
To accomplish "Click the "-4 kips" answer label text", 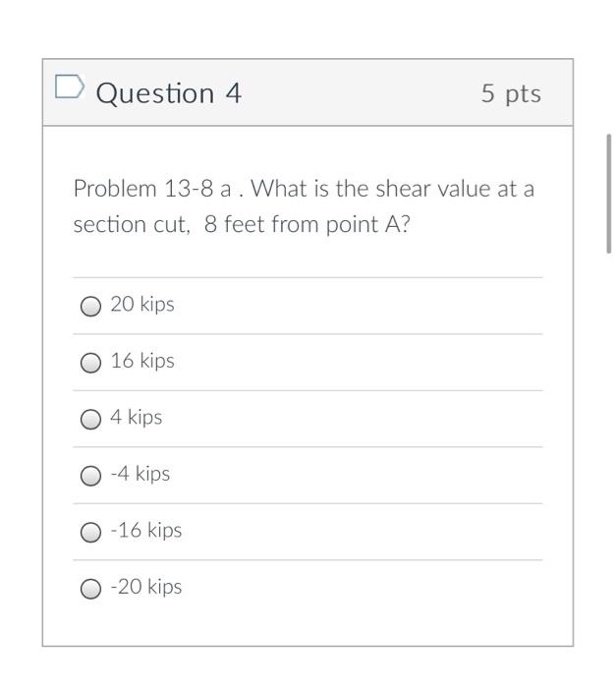I will (140, 474).
